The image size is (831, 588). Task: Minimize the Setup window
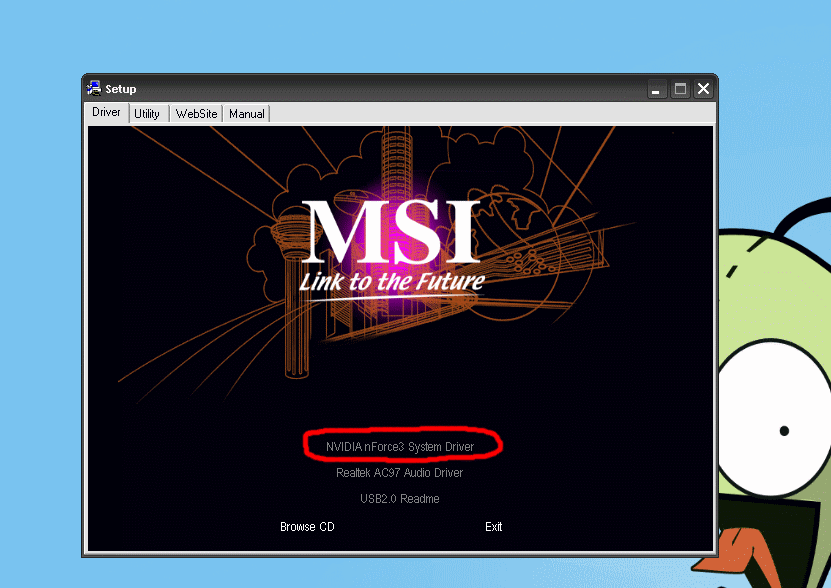coord(656,89)
